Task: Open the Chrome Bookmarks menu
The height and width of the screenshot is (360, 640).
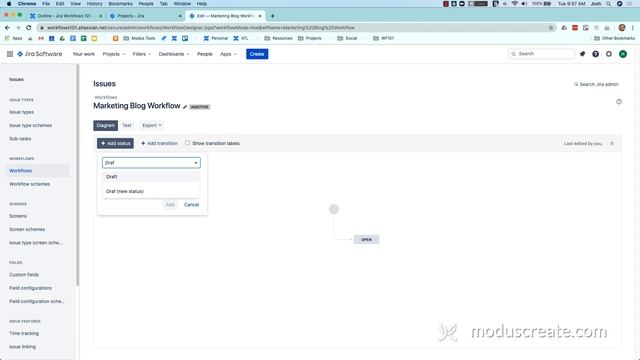Action: click(x=120, y=4)
